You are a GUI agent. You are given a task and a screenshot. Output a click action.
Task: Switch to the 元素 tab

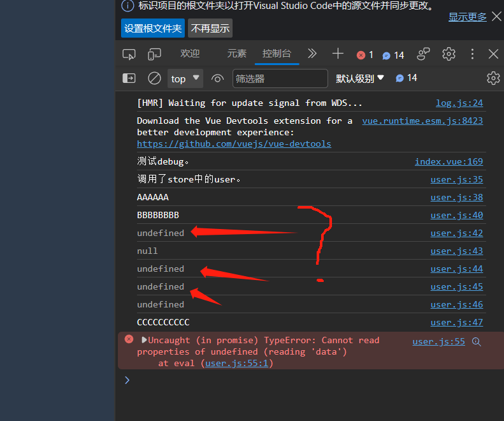pos(236,54)
